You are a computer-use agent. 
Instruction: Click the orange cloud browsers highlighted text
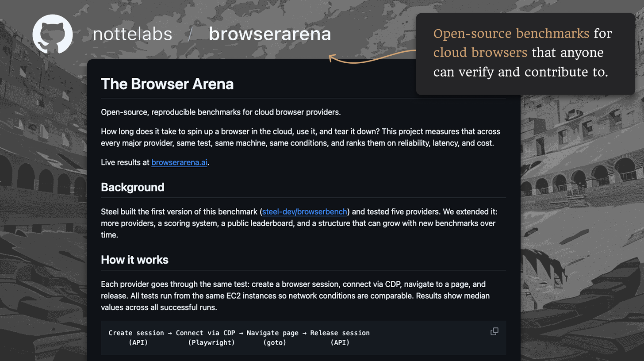[x=480, y=52]
